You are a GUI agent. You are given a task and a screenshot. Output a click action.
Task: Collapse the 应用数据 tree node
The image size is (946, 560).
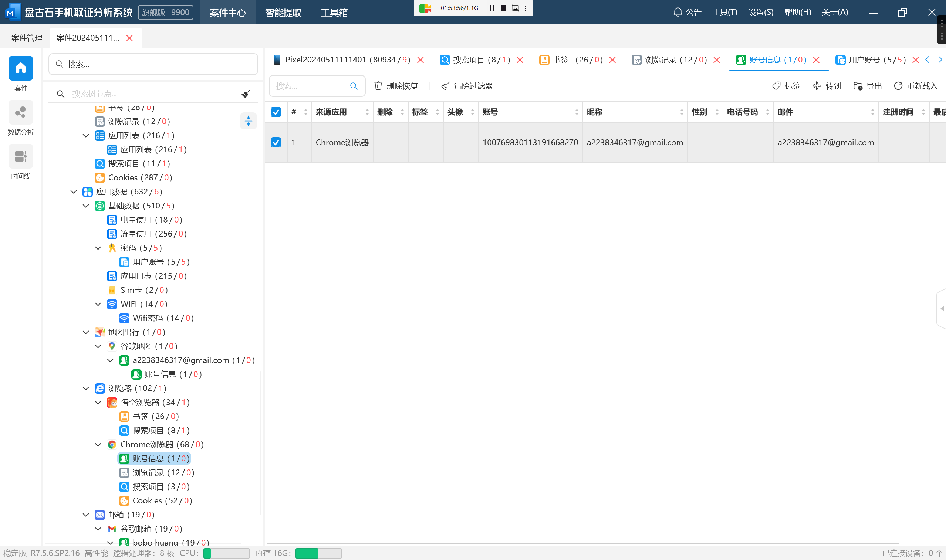(x=74, y=192)
